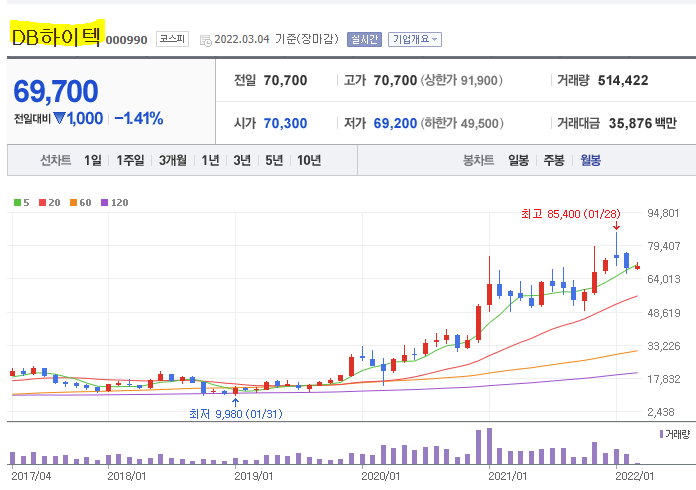Click the stock code 000990
This screenshot has height=490, width=696.
pyautogui.click(x=127, y=40)
